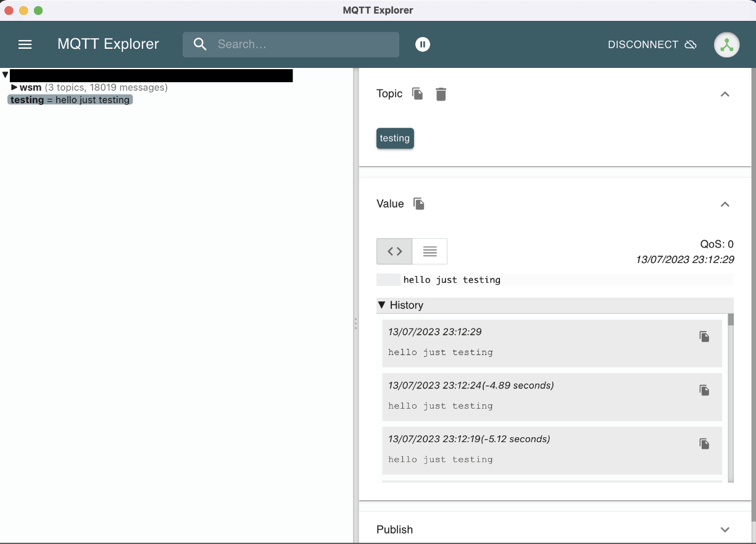Viewport: 756px width, 544px height.
Task: Collapse the Value panel
Action: tap(725, 204)
